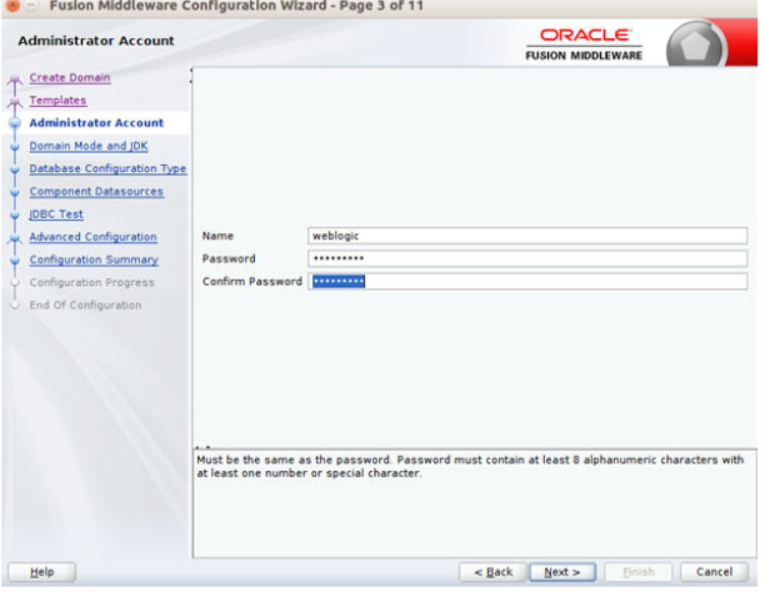Image resolution: width=767 pixels, height=595 pixels.
Task: Click the Oracle Fusion Middleware logo
Action: coord(584,45)
